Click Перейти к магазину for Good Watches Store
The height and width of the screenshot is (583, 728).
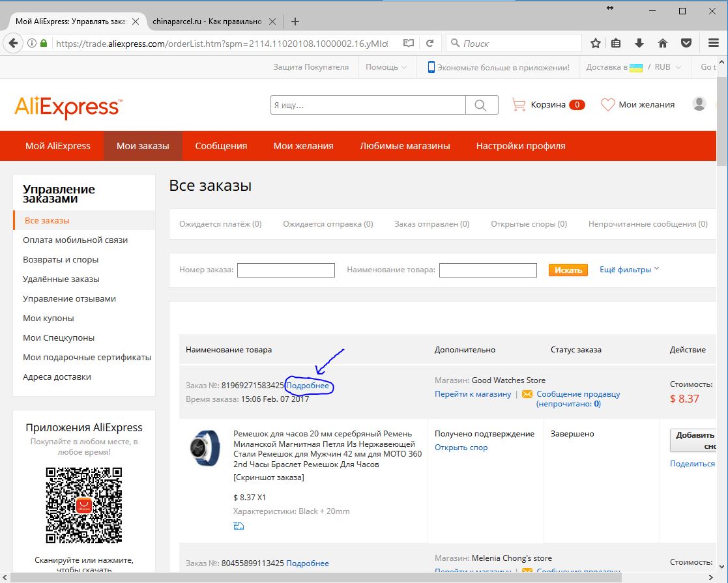(473, 393)
